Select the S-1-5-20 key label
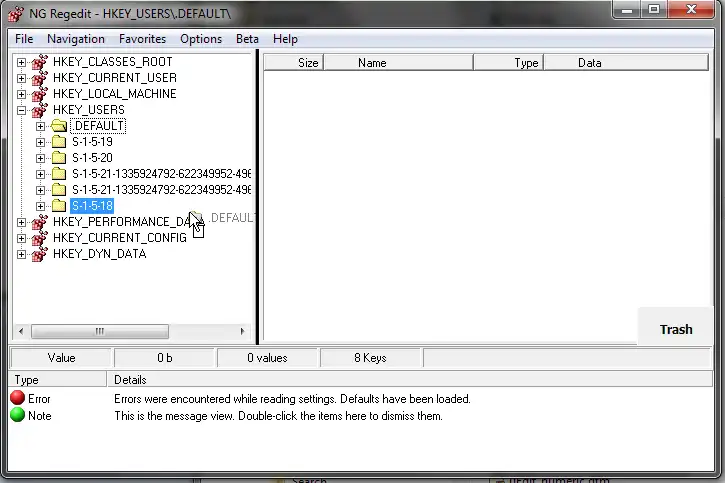725x483 pixels. (92, 158)
